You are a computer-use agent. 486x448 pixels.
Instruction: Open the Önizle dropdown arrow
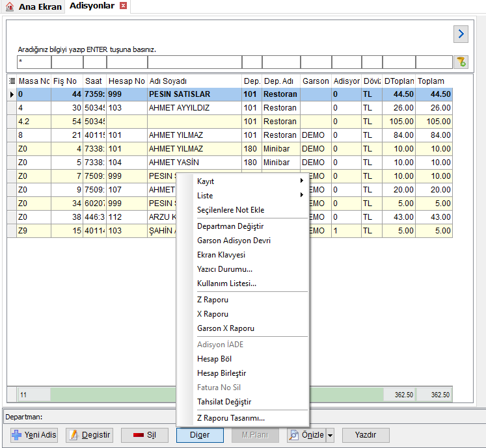(330, 435)
